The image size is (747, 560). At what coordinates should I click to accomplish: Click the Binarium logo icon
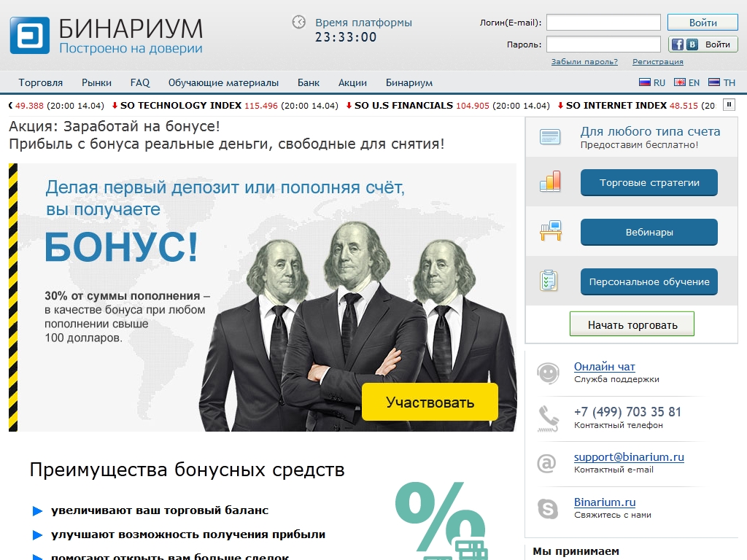(29, 36)
